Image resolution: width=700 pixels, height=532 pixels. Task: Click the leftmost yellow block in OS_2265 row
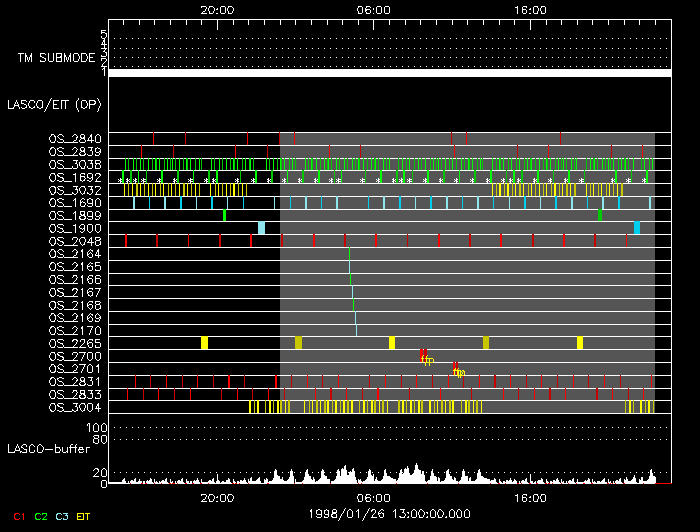click(x=204, y=343)
